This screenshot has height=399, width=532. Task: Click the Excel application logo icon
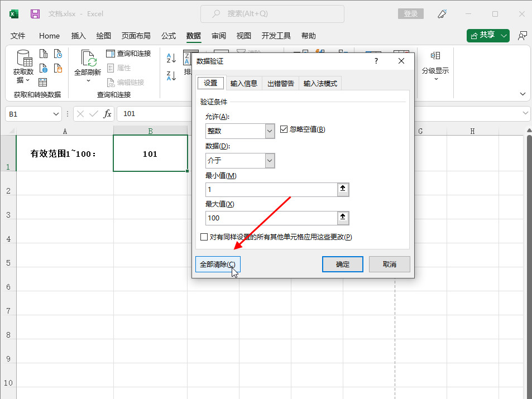[13, 14]
